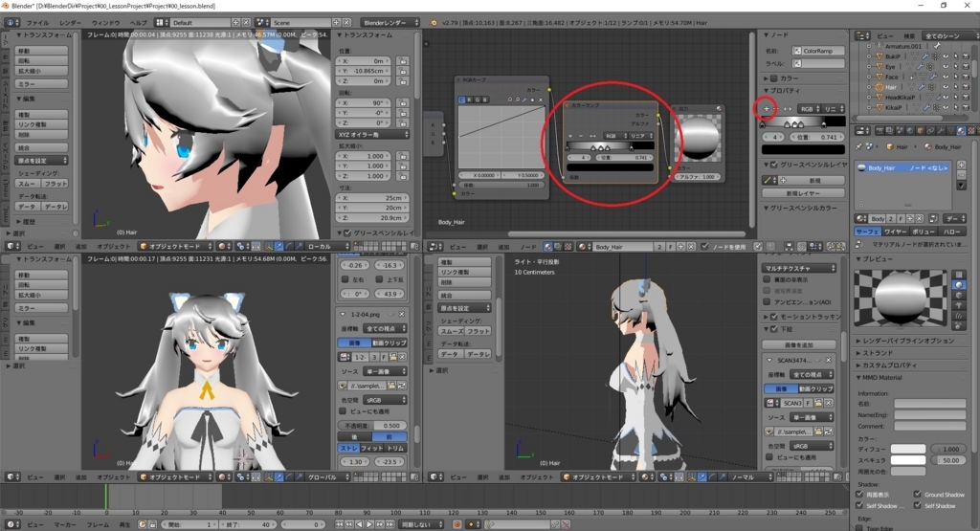The image size is (980, 531).
Task: Toggle the Self Shadow checkbox
Action: pyautogui.click(x=918, y=505)
